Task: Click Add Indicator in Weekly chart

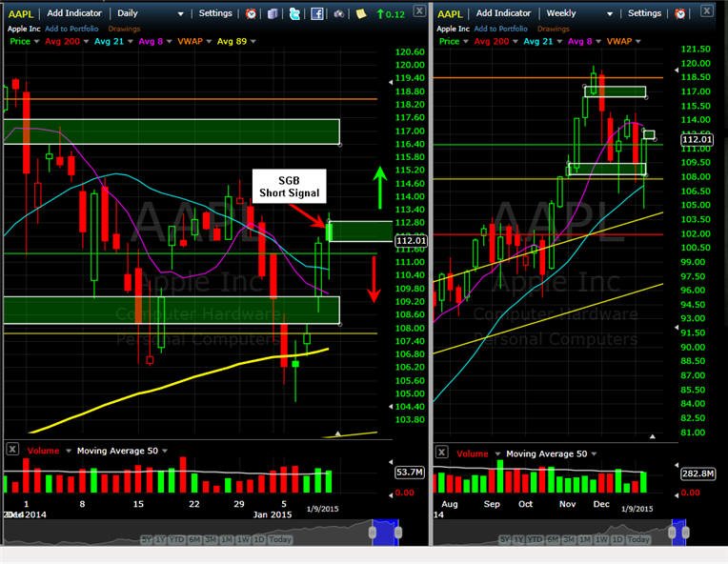Action: coord(503,13)
